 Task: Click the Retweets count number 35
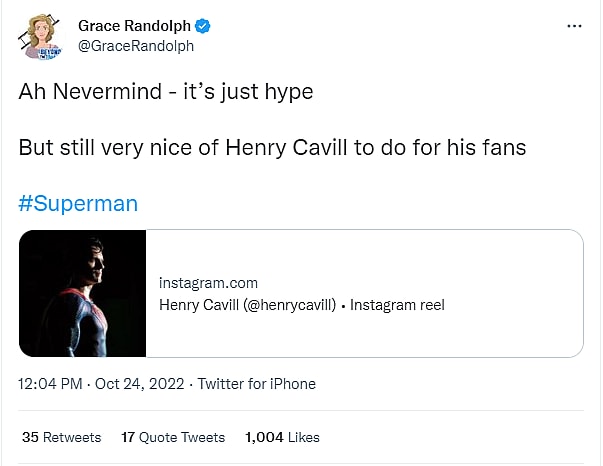coord(29,437)
